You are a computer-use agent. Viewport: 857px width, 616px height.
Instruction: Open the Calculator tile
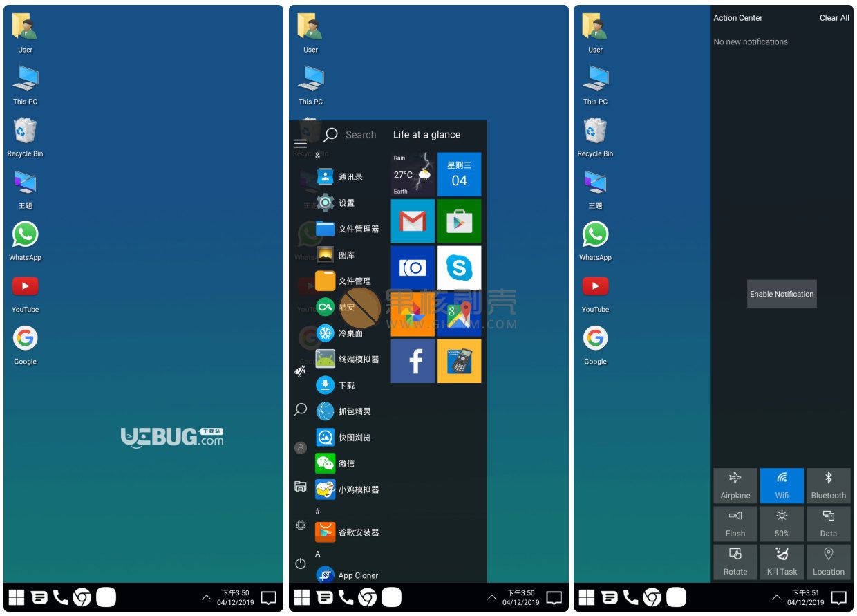click(x=459, y=361)
